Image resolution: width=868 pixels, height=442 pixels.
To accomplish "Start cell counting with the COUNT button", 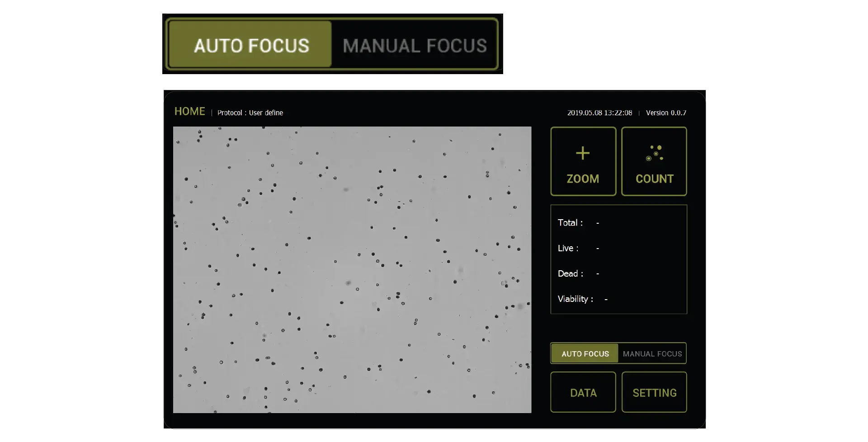I will (654, 161).
